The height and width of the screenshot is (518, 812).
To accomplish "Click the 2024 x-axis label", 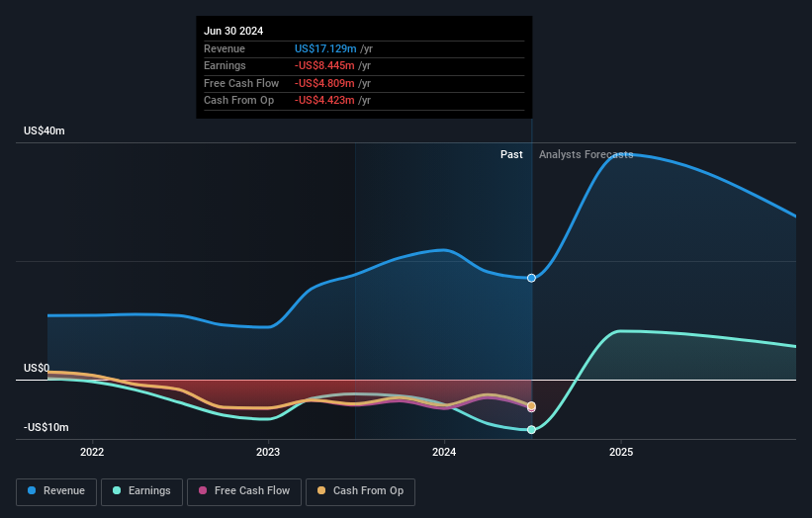I will (444, 453).
